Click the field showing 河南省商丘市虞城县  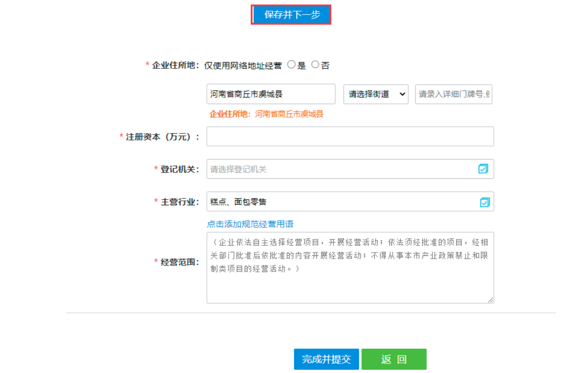(x=270, y=93)
